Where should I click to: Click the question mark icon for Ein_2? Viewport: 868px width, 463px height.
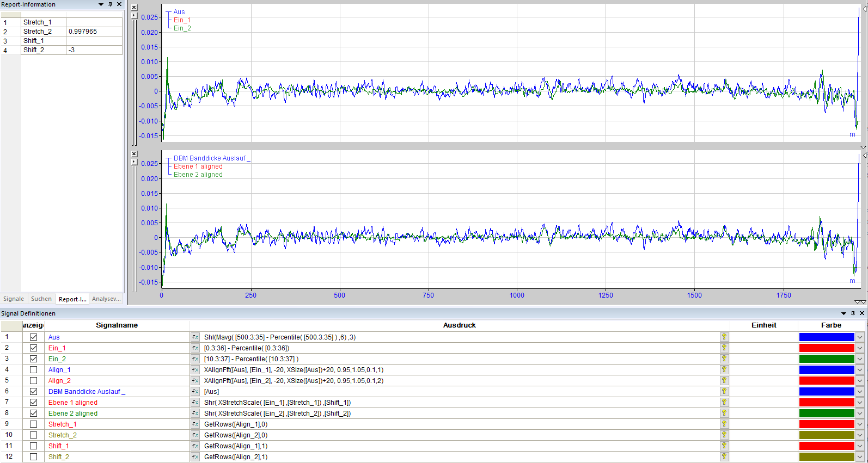(724, 359)
